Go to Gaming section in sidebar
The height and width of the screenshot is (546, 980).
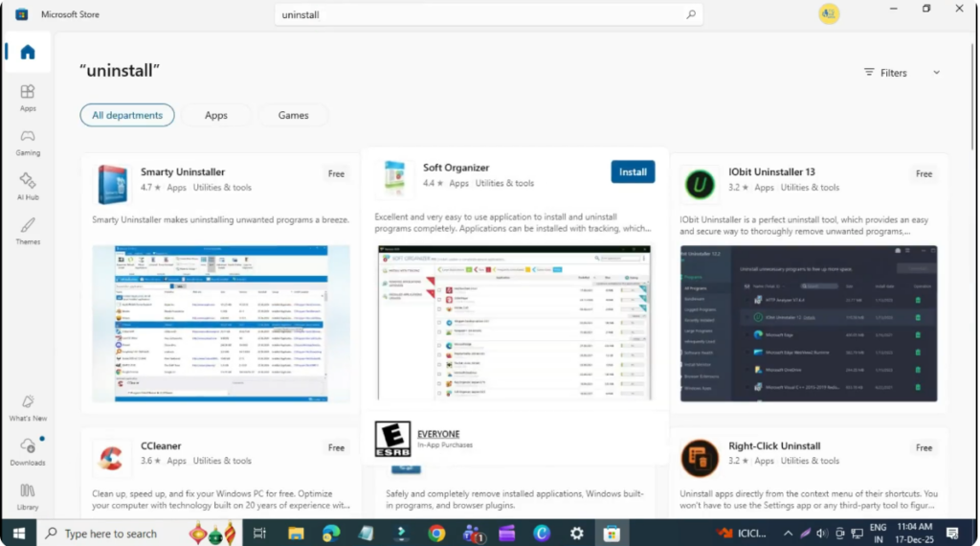28,143
